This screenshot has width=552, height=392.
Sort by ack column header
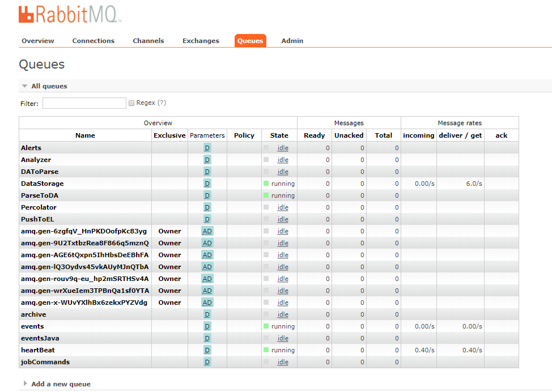[502, 135]
